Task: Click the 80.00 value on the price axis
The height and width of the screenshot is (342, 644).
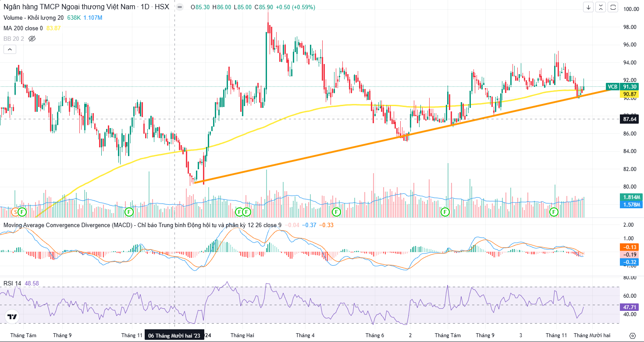Action: pos(630,187)
